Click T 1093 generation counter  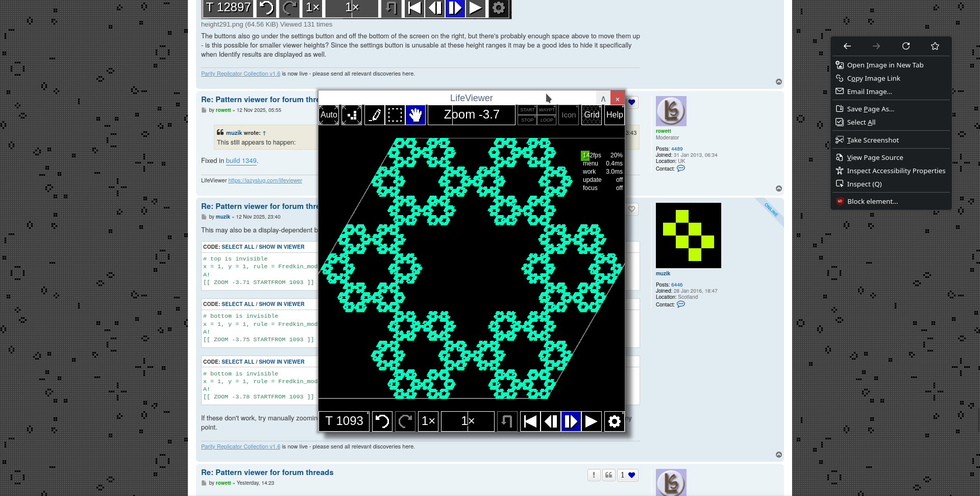coord(344,421)
